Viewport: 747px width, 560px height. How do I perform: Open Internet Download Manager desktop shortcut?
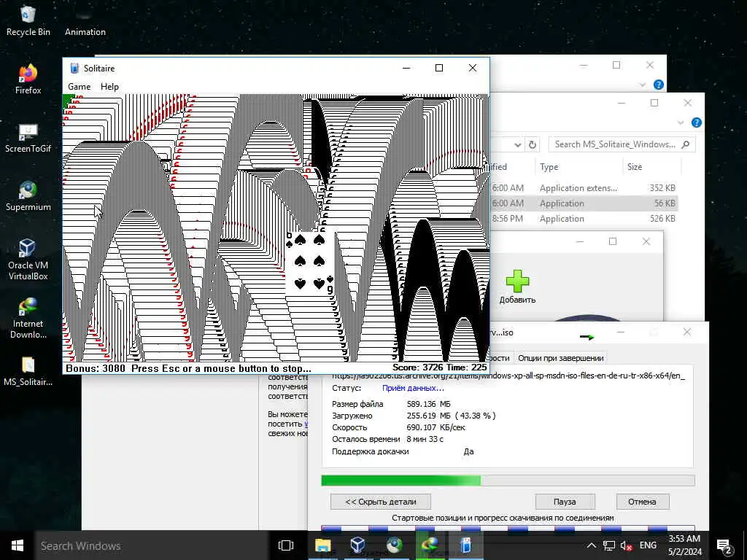pyautogui.click(x=28, y=318)
